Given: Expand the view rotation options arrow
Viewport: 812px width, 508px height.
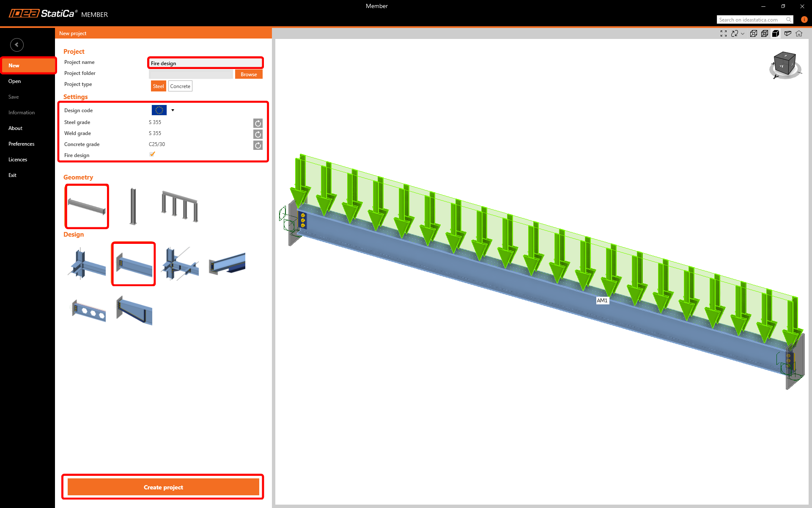Looking at the screenshot, I should (743, 34).
